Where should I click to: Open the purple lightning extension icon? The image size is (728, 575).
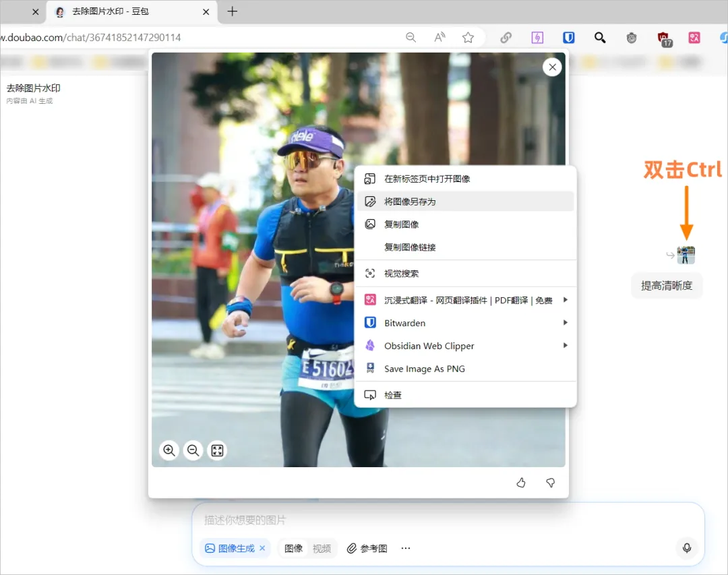537,38
